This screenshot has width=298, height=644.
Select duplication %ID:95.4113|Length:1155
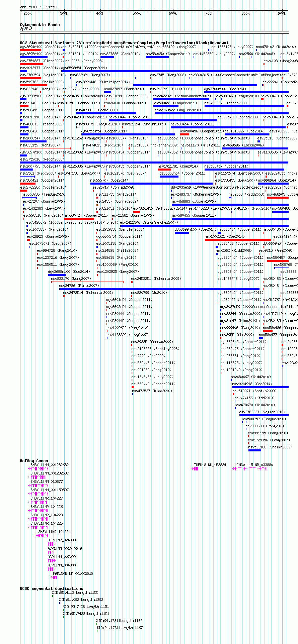75,593
